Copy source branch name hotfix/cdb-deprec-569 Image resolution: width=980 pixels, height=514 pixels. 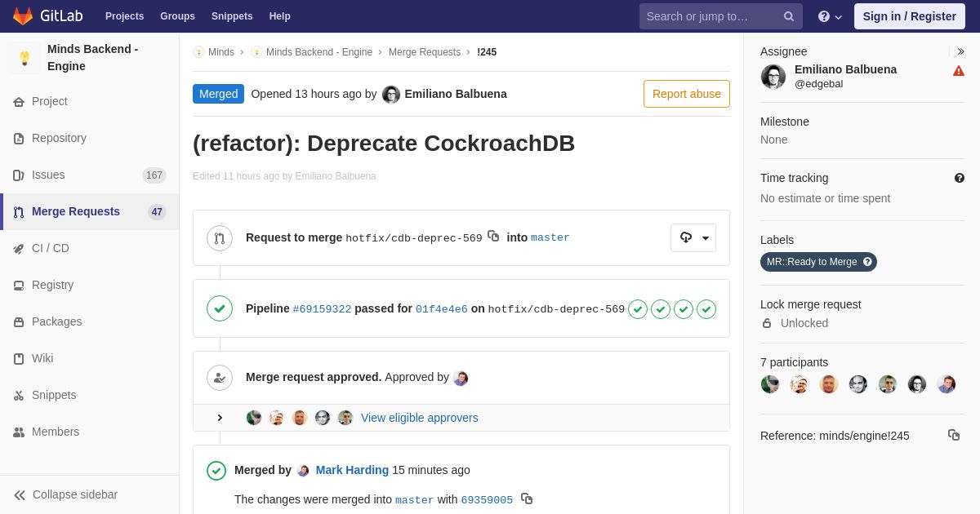coord(493,236)
